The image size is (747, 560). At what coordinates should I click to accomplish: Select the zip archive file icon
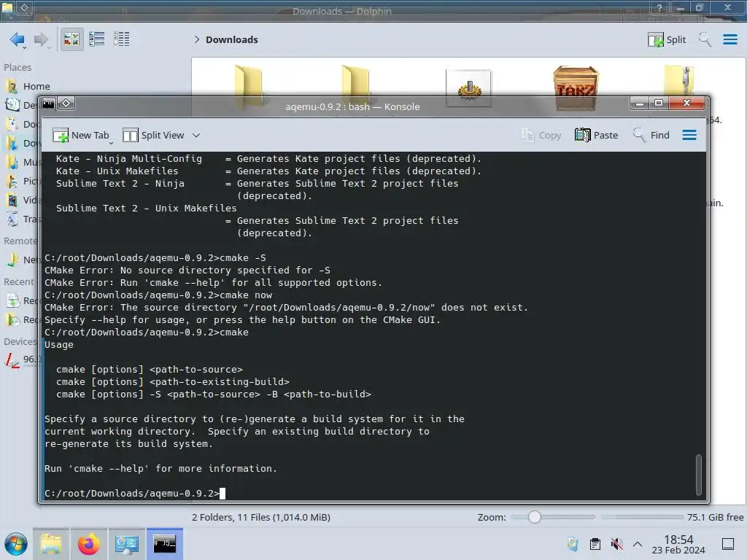[679, 81]
